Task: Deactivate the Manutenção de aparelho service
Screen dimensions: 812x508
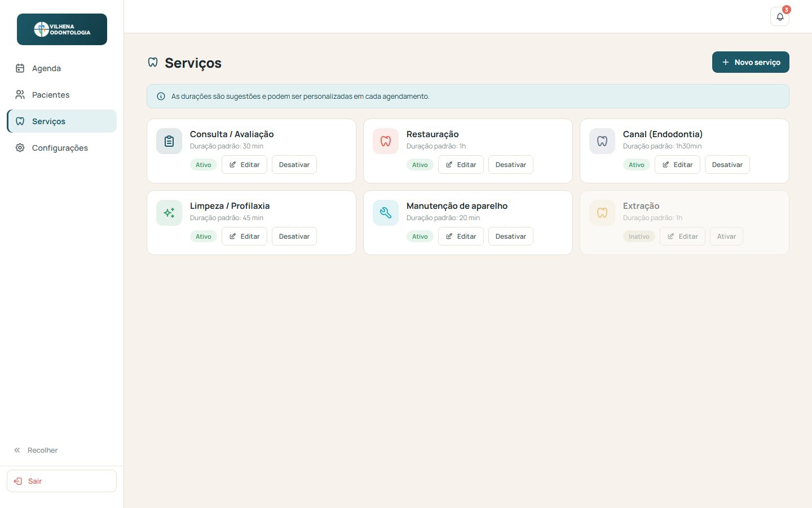Action: pos(511,237)
